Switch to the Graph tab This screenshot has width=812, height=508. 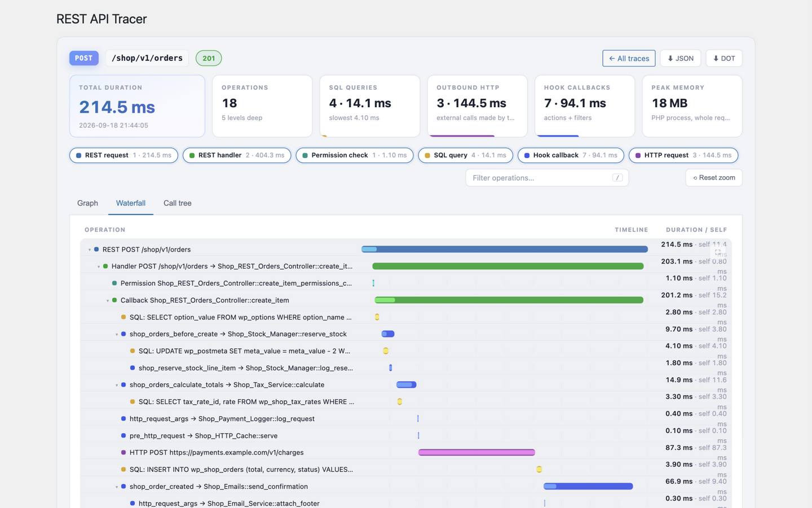[x=87, y=203]
